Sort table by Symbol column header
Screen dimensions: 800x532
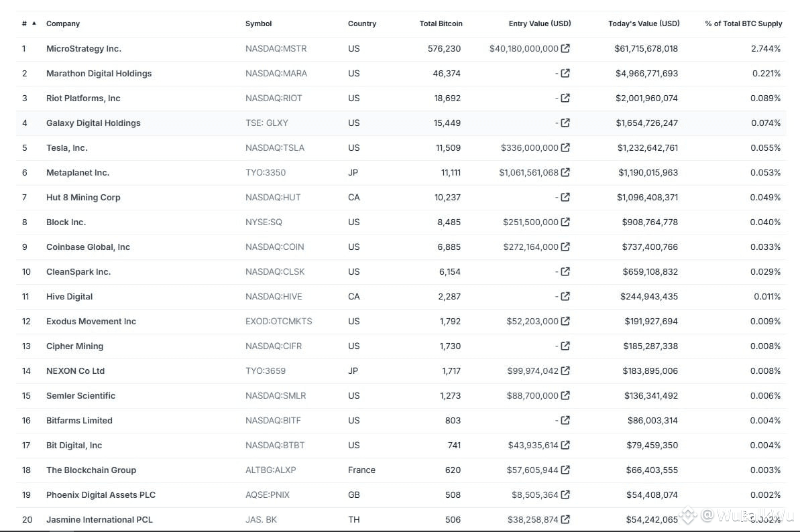(259, 23)
